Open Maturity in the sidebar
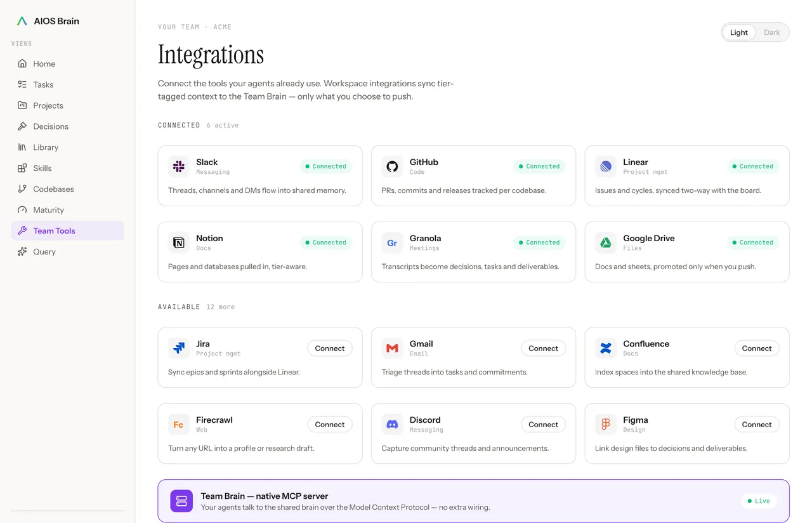Viewport: 812px width, 523px height. tap(68, 210)
